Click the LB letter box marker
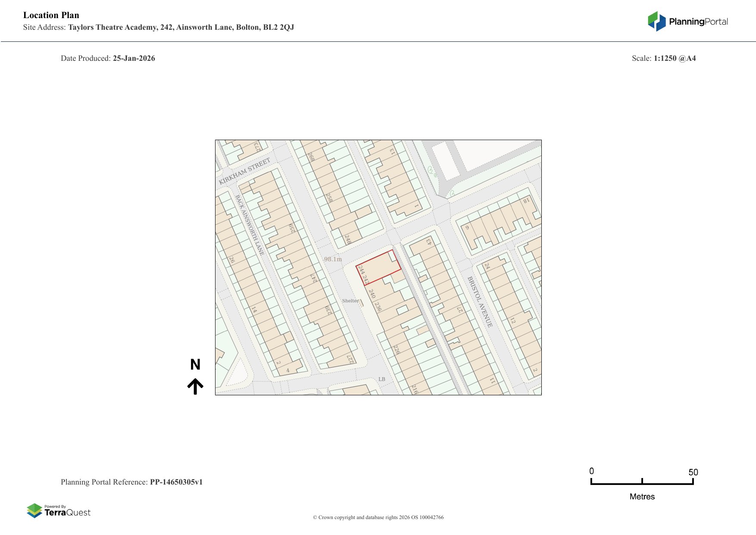The width and height of the screenshot is (756, 535). coord(381,379)
